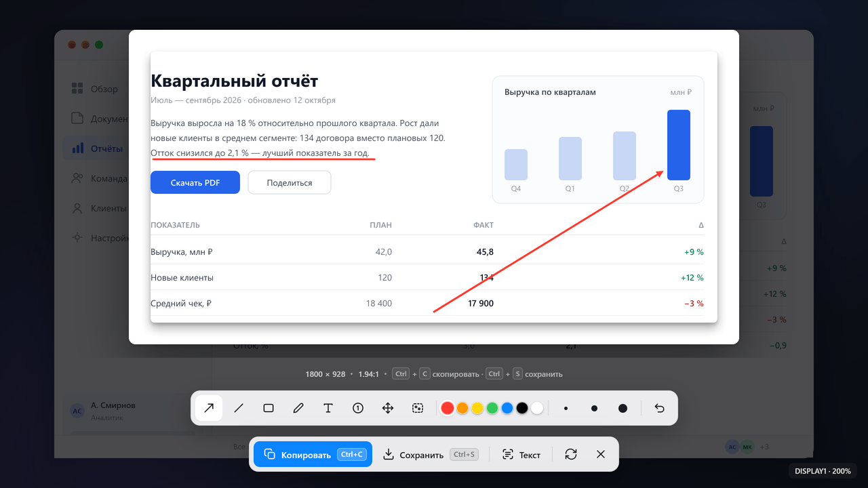Image resolution: width=868 pixels, height=488 pixels.
Task: Select the Arrow annotation tool
Action: click(209, 408)
